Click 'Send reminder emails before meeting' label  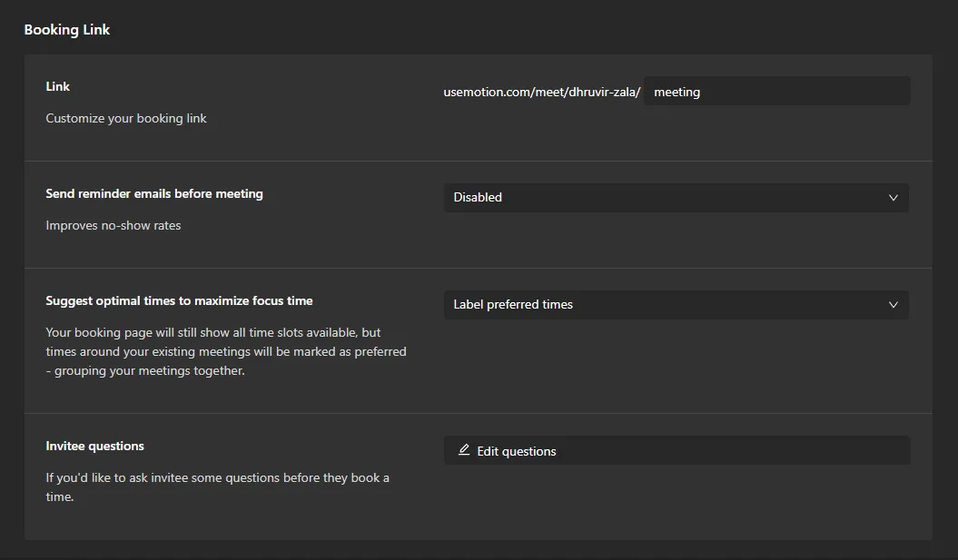coord(154,193)
